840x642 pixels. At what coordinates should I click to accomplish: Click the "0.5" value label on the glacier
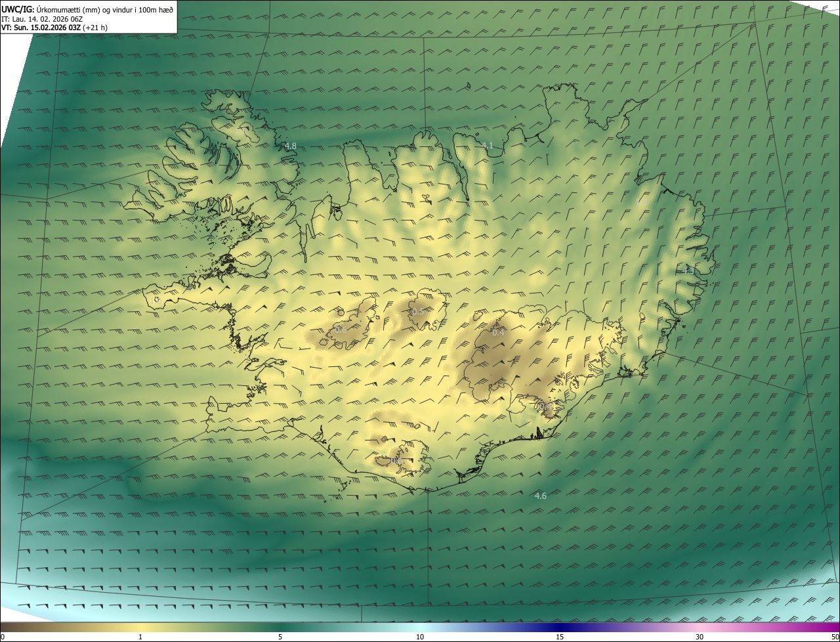(x=417, y=311)
